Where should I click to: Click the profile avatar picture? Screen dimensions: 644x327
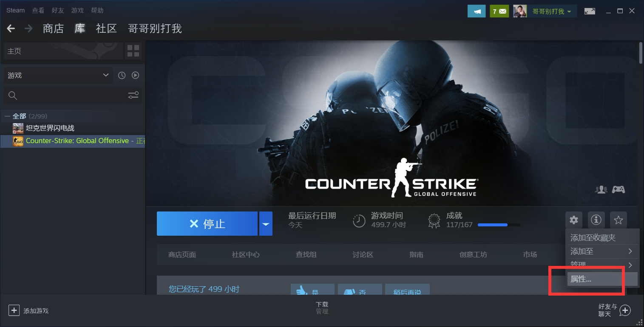520,11
